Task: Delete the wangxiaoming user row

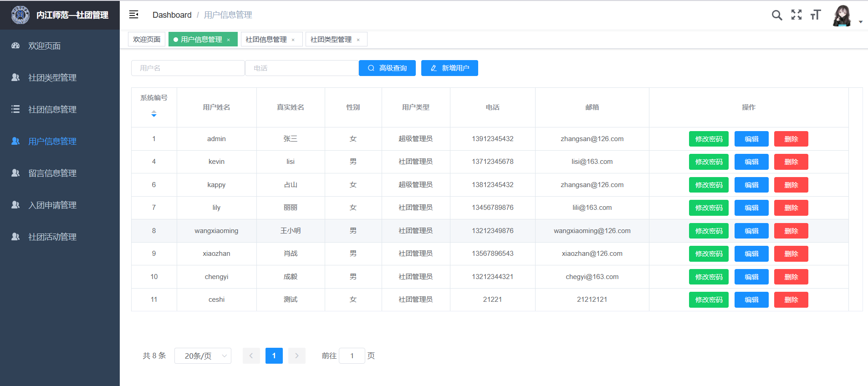Action: [x=791, y=231]
